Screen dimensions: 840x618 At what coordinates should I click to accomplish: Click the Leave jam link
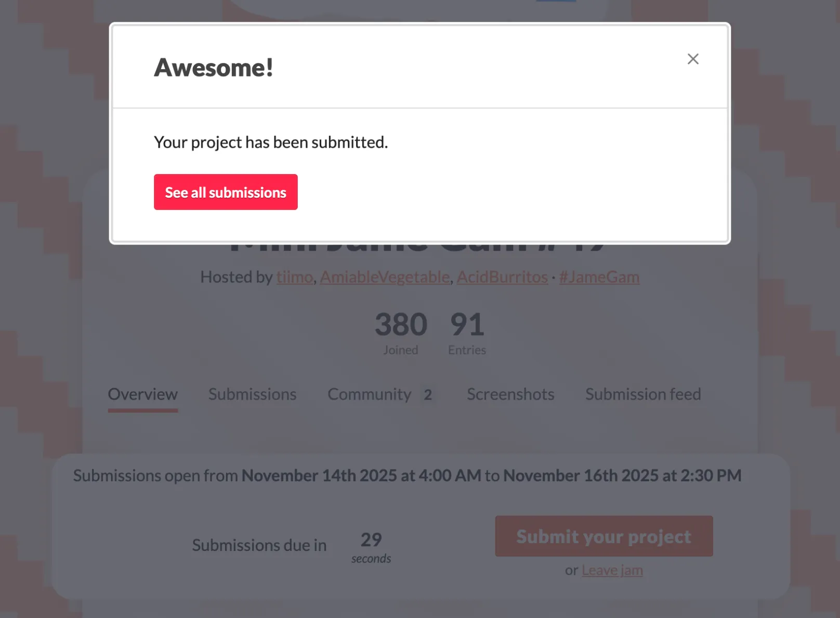point(612,570)
